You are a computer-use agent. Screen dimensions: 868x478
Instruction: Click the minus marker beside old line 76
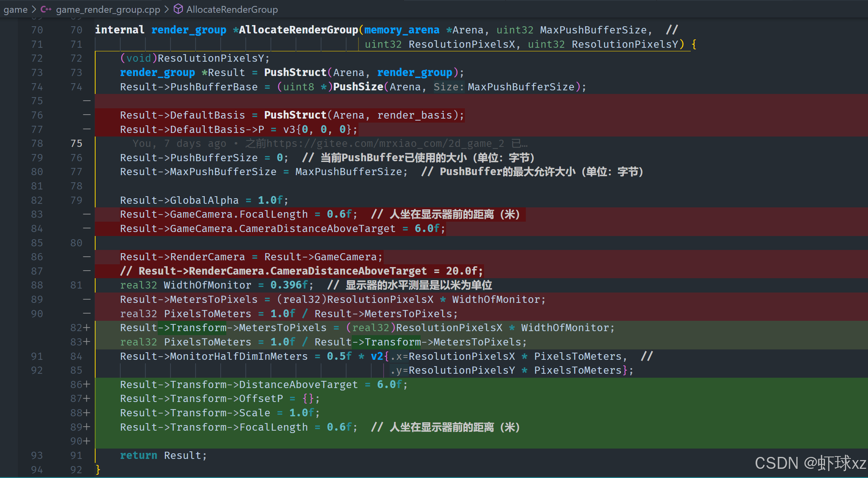(x=87, y=115)
